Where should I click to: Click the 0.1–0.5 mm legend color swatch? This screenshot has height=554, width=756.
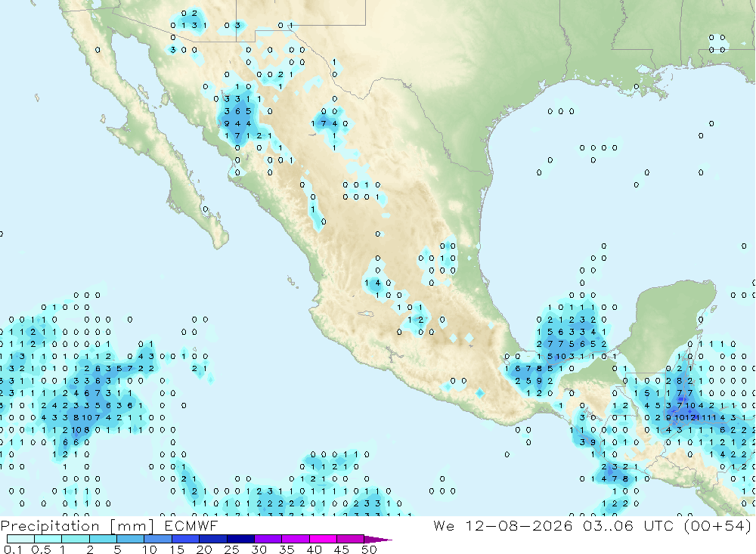pos(20,539)
